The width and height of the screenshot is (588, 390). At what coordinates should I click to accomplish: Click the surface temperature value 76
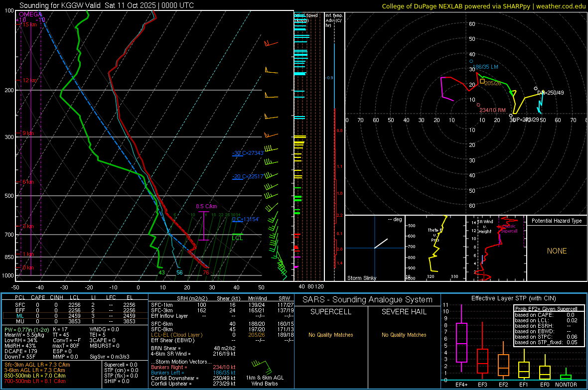pos(206,272)
